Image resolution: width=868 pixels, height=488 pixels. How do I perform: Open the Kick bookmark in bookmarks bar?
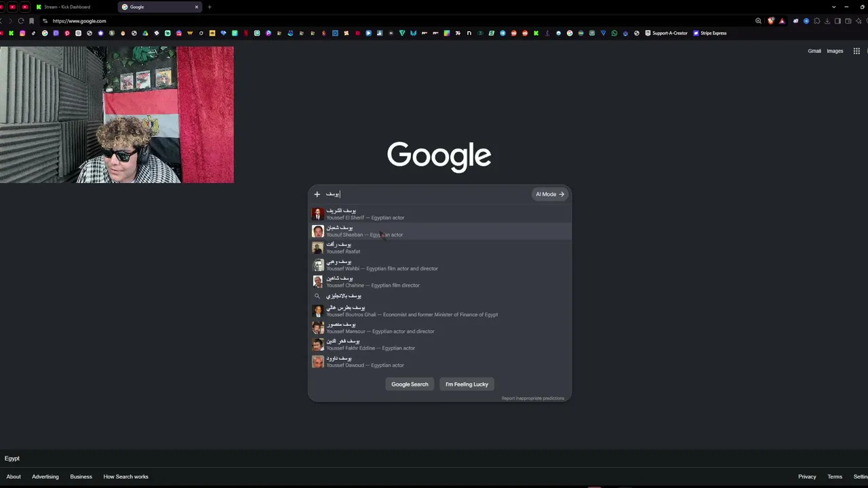click(11, 33)
